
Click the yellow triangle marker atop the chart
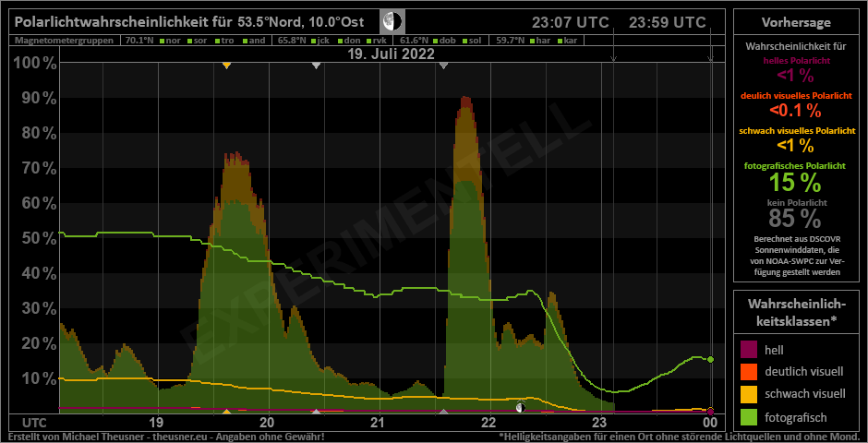(227, 65)
